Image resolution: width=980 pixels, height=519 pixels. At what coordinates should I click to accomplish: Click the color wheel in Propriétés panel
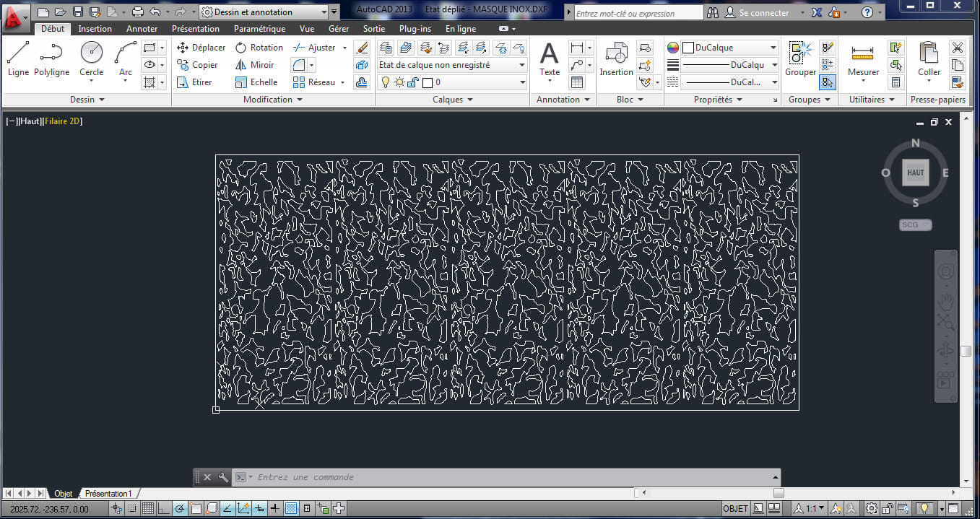pyautogui.click(x=673, y=48)
